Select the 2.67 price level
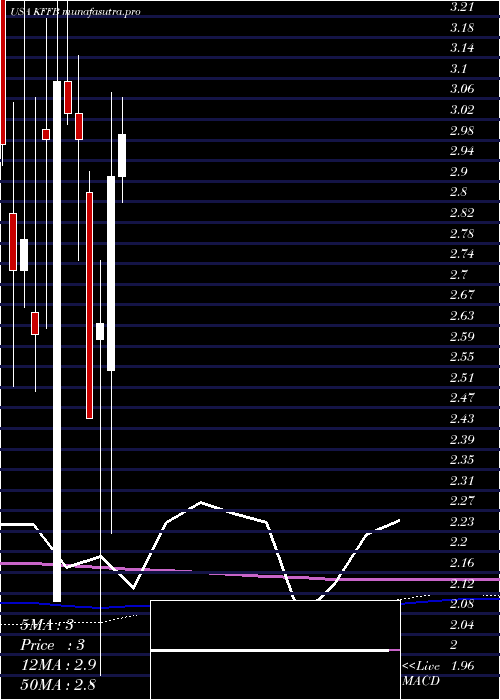 pos(462,295)
